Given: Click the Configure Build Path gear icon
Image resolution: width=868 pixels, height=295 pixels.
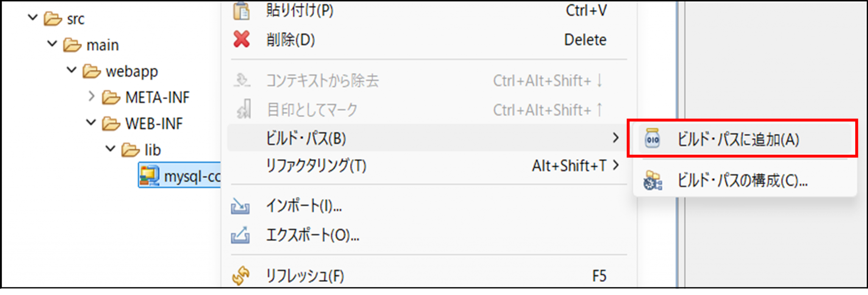Looking at the screenshot, I should 652,181.
